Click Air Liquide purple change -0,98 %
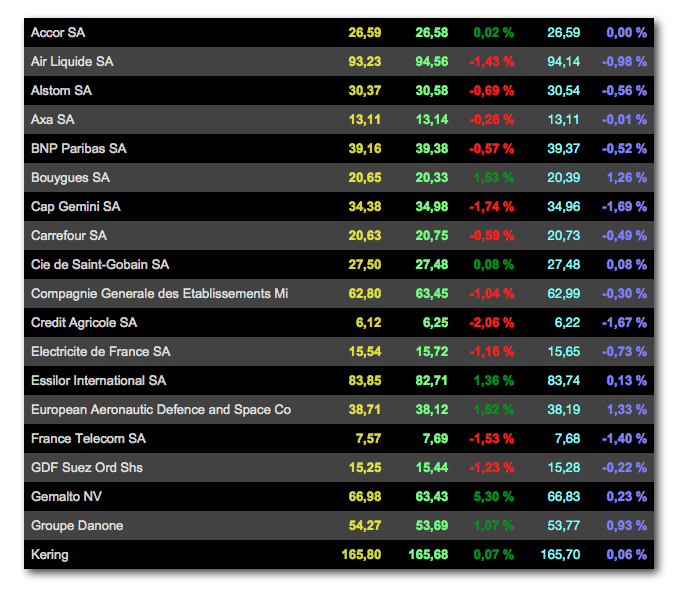The height and width of the screenshot is (603, 688). tap(624, 61)
